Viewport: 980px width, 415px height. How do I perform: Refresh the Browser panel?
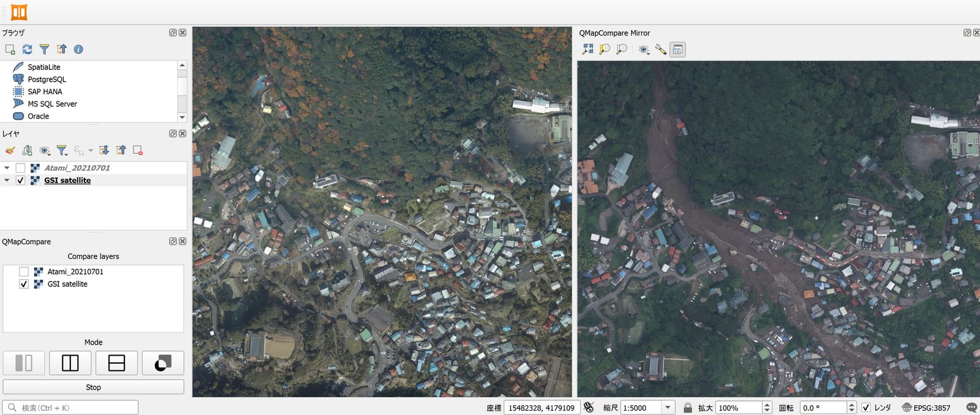pyautogui.click(x=27, y=49)
